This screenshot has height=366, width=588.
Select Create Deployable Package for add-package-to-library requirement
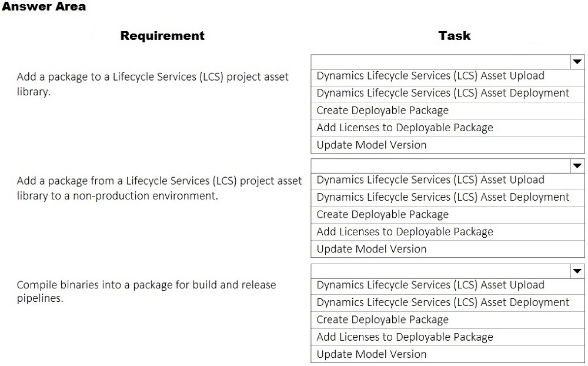coord(382,110)
